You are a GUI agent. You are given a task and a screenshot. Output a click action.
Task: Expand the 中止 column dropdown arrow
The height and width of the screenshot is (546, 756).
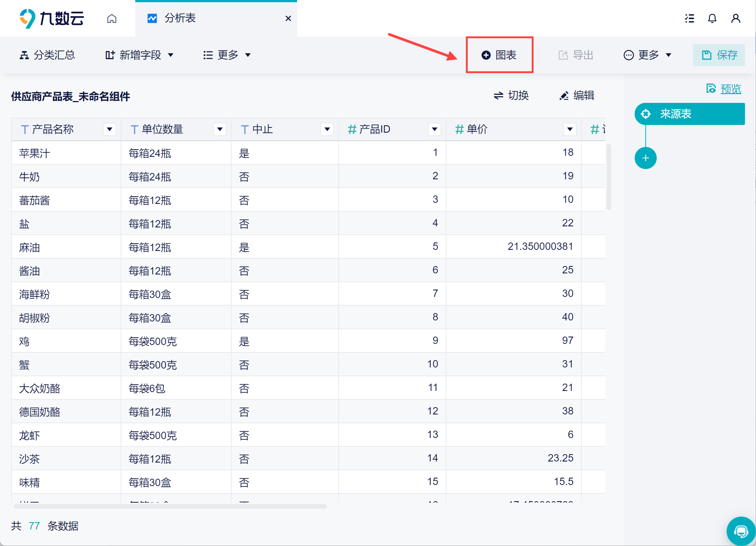[x=327, y=129]
